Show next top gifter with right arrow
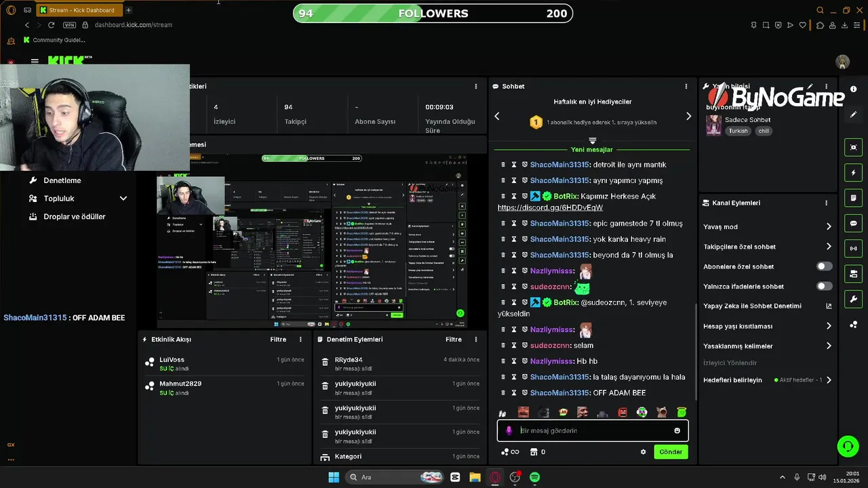Image resolution: width=868 pixels, height=488 pixels. coord(688,117)
